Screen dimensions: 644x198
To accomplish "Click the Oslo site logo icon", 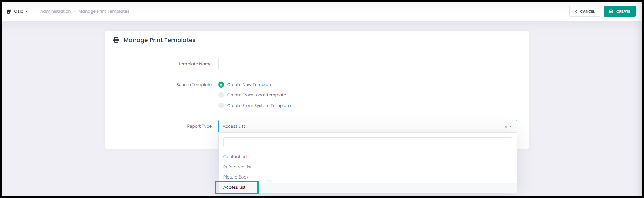I will pos(9,11).
